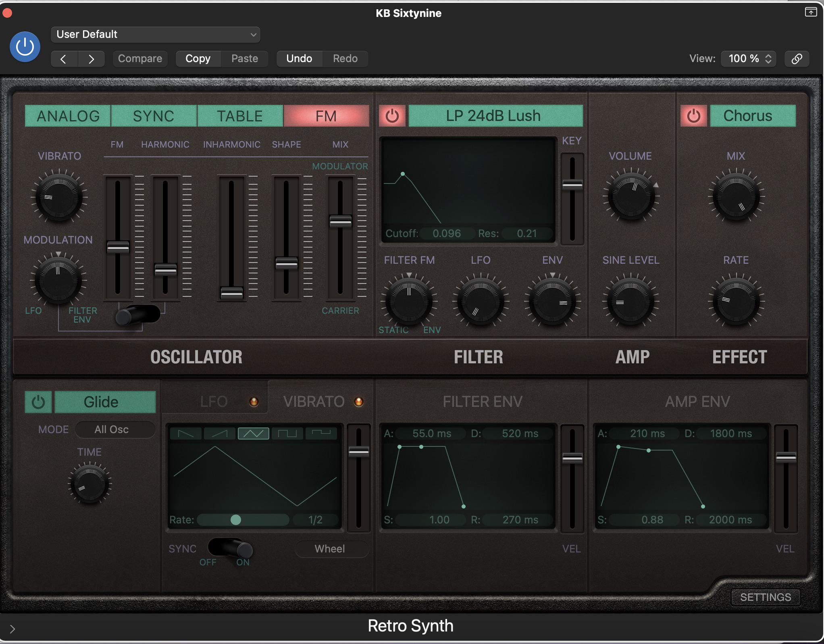This screenshot has height=644, width=824.
Task: Go to previous preset with left arrow
Action: coord(64,59)
